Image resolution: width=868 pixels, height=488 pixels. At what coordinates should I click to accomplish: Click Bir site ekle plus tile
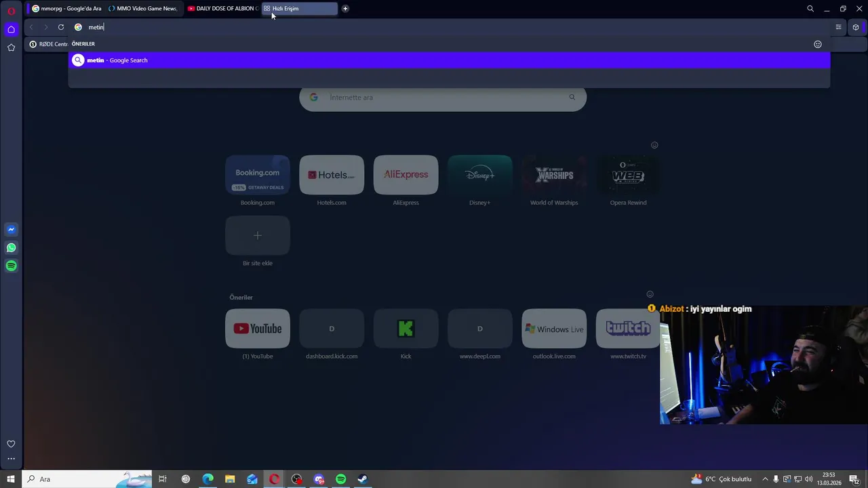[258, 235]
